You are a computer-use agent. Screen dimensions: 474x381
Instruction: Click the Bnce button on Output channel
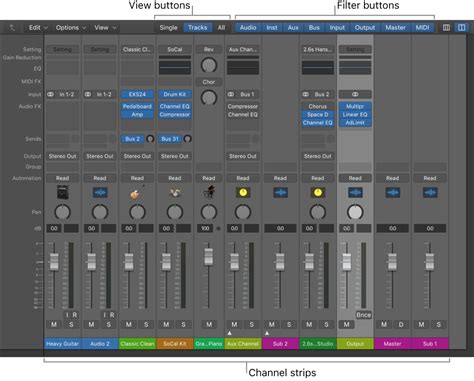point(363,315)
